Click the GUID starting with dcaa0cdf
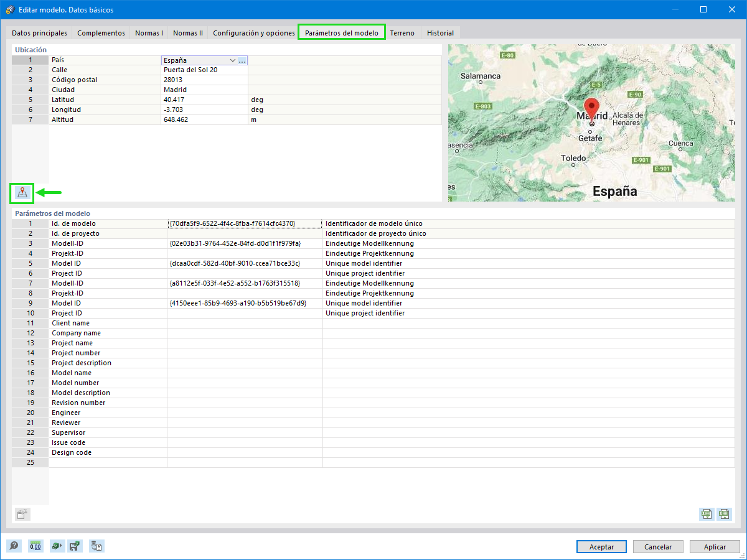 [x=245, y=263]
